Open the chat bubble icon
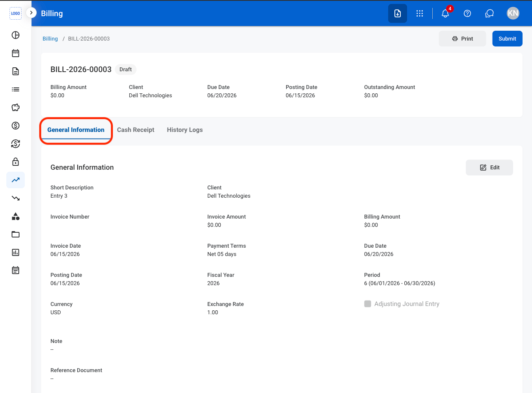532x393 pixels. pos(489,13)
